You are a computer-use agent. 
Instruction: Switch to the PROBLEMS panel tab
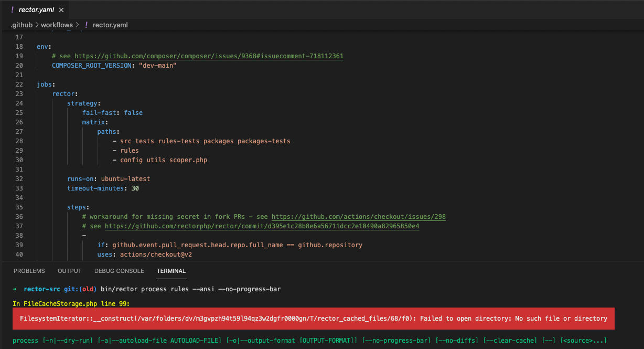click(29, 271)
